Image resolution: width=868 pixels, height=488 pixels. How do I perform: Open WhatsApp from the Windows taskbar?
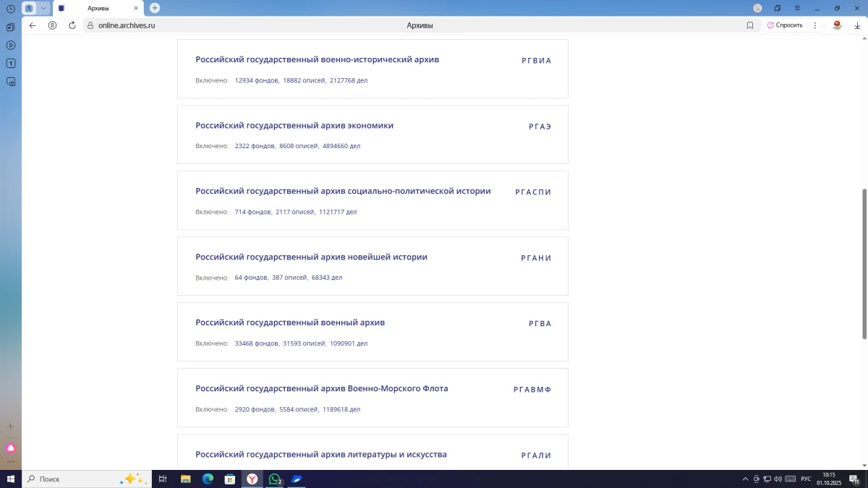274,479
